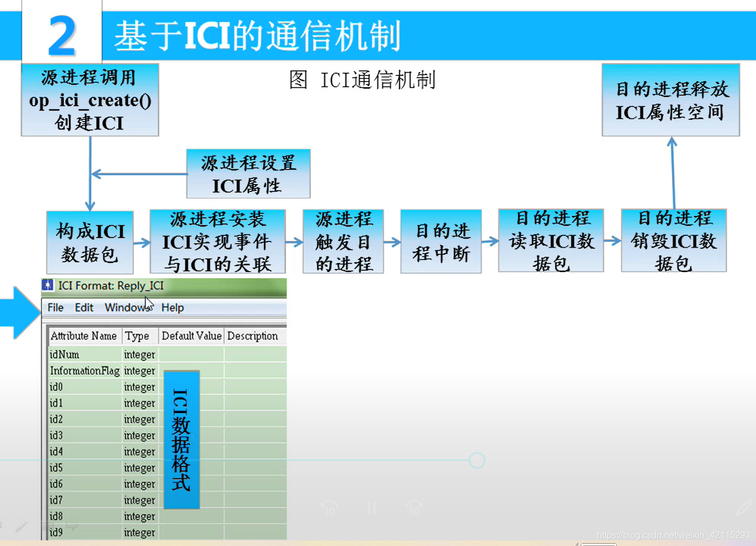Open the Help menu in ICI Format window
The height and width of the screenshot is (546, 756).
coord(172,307)
